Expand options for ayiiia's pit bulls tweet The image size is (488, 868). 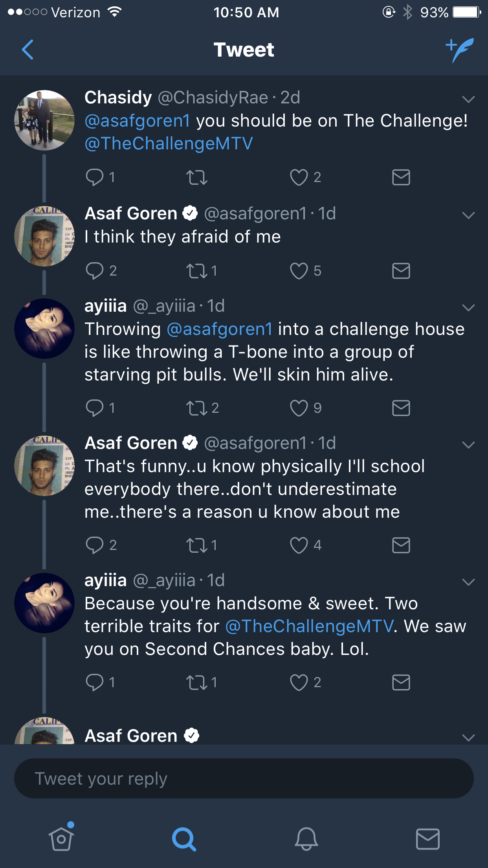(469, 307)
